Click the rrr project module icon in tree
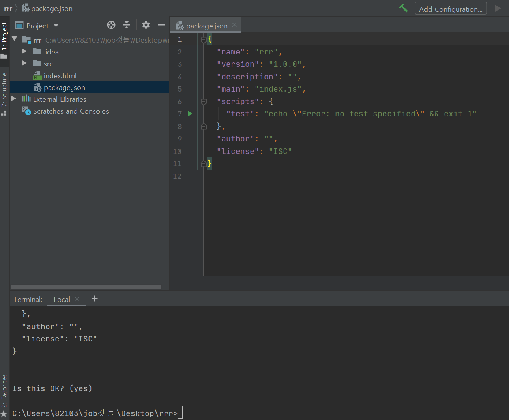 point(26,39)
